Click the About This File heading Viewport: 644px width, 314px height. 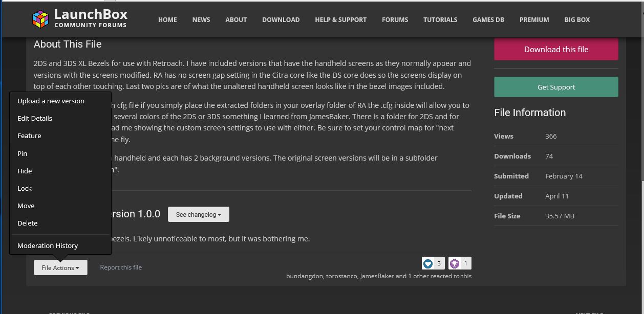[x=68, y=44]
